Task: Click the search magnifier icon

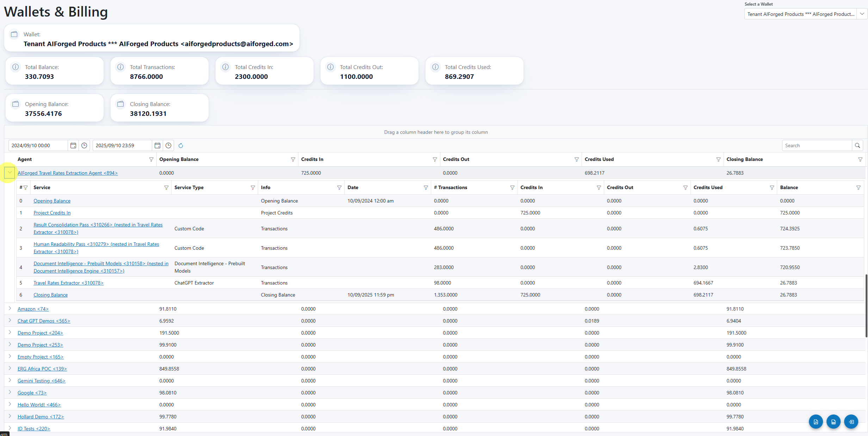Action: (857, 145)
